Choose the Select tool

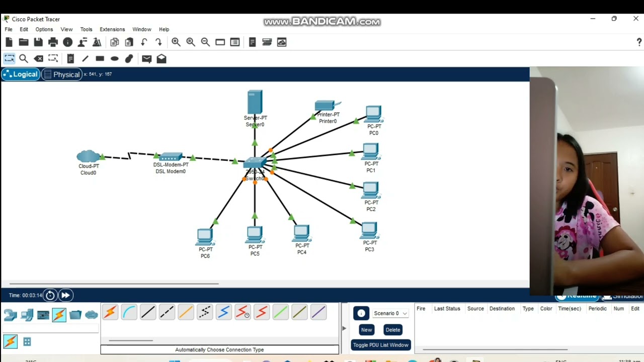point(9,59)
